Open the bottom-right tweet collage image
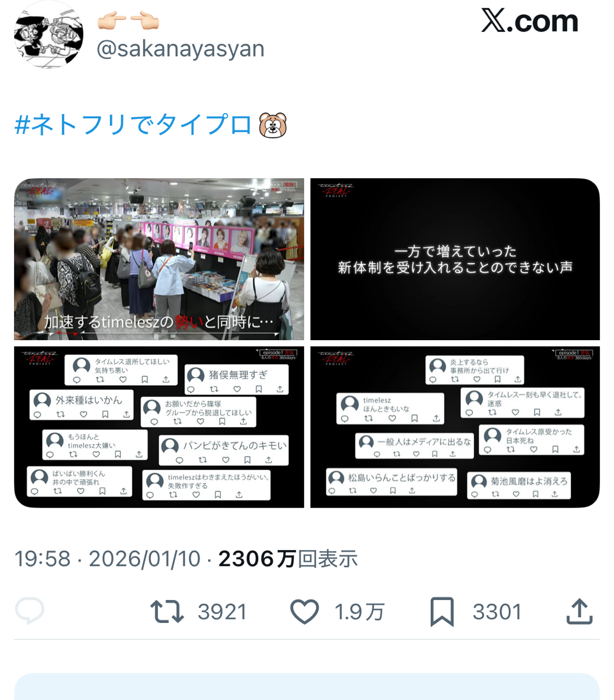This screenshot has width=614, height=700. pos(455,427)
